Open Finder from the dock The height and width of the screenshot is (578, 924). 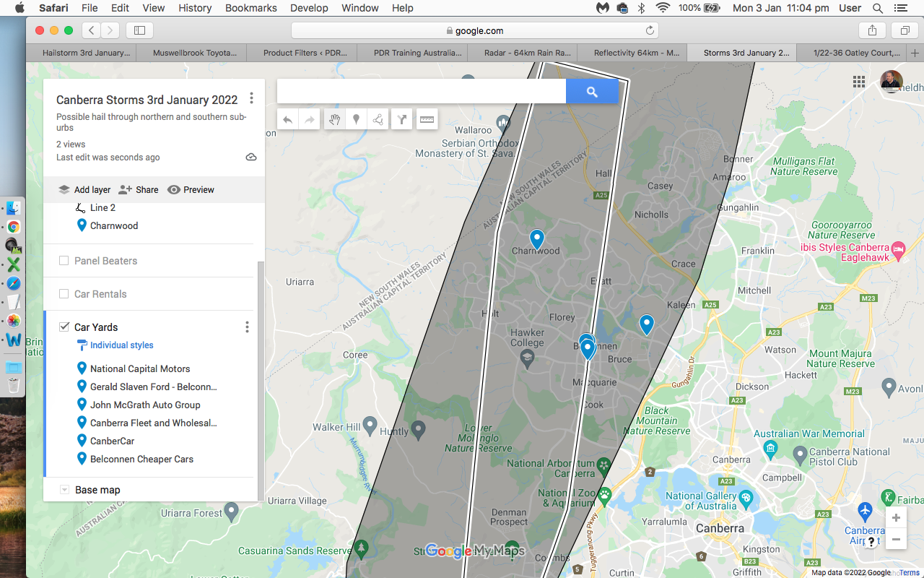click(13, 208)
